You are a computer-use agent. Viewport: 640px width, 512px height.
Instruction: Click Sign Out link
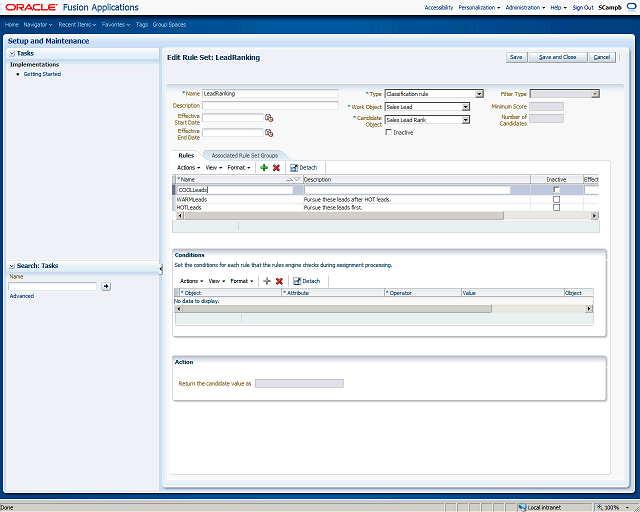coord(583,7)
